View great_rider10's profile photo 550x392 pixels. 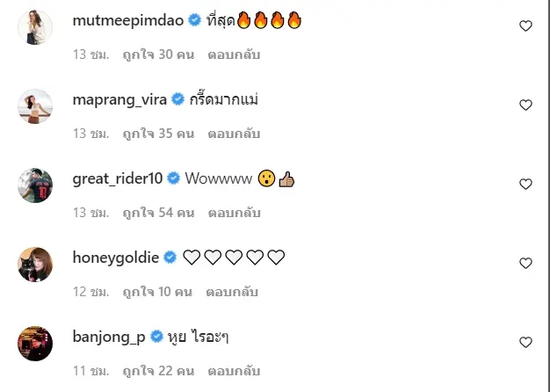pos(35,185)
